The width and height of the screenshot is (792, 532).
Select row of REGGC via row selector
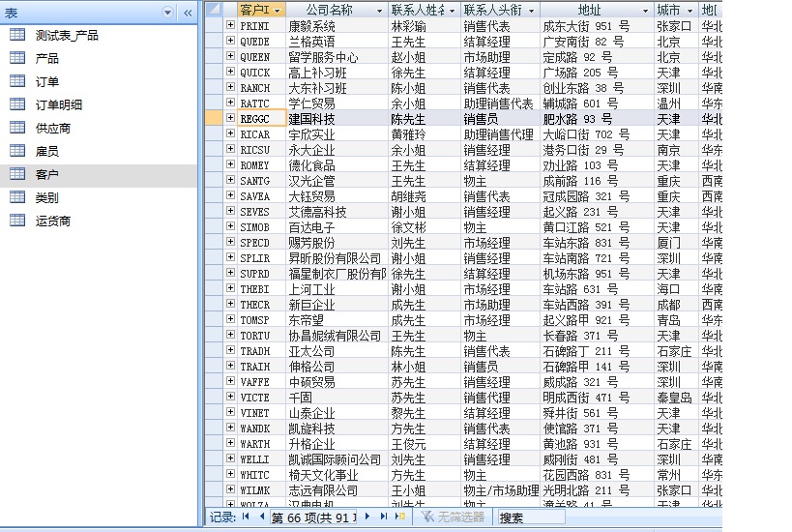215,119
